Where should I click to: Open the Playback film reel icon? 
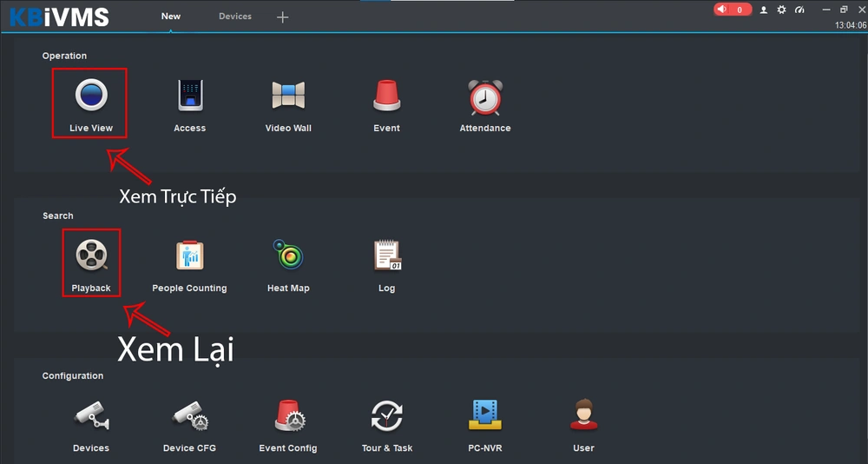point(91,256)
